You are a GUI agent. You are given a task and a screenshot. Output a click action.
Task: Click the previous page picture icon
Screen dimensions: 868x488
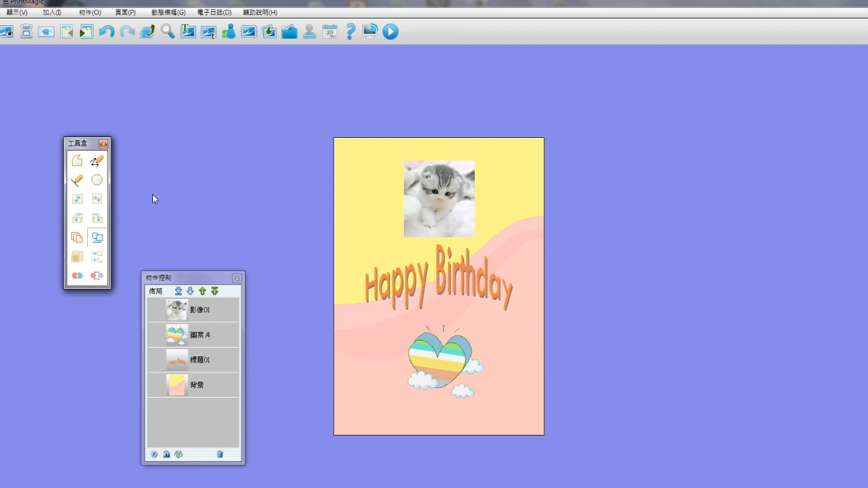coord(66,32)
